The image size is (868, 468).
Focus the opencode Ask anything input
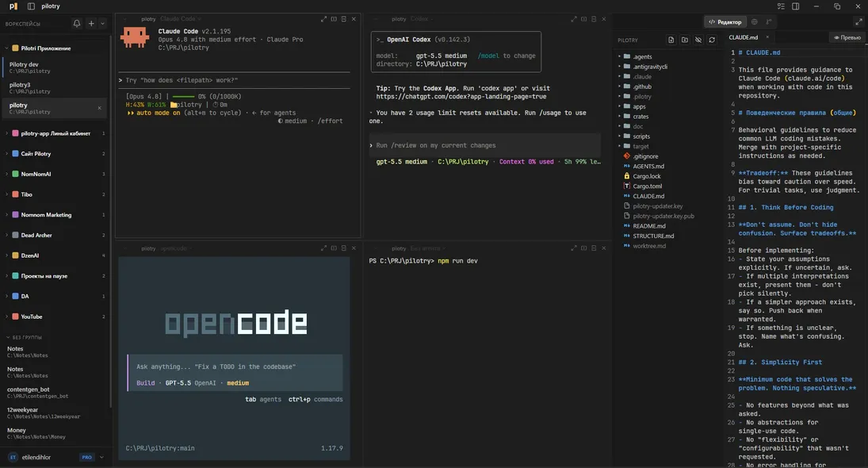click(x=216, y=366)
